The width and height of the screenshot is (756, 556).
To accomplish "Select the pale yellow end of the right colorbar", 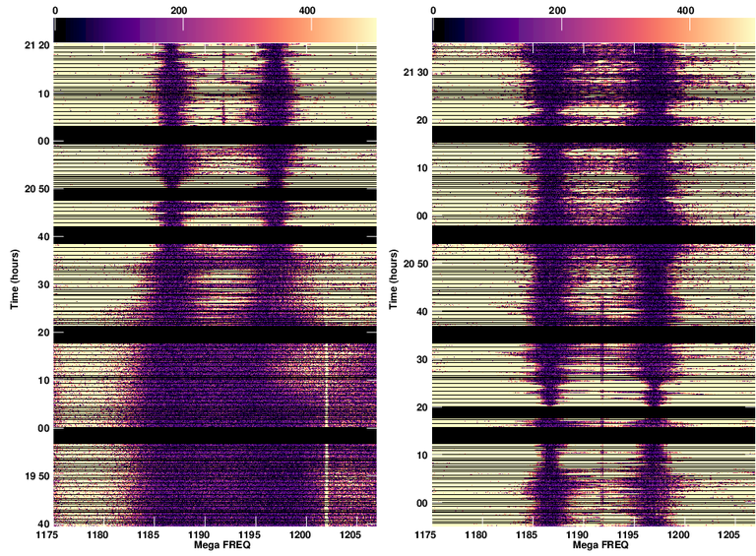I will [x=748, y=30].
